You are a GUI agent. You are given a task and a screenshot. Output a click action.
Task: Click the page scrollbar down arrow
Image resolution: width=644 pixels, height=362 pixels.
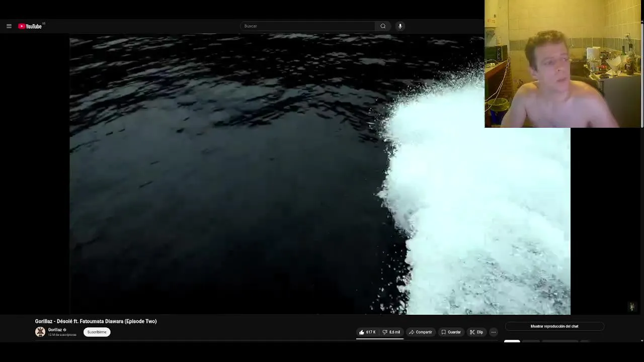pyautogui.click(x=641, y=340)
